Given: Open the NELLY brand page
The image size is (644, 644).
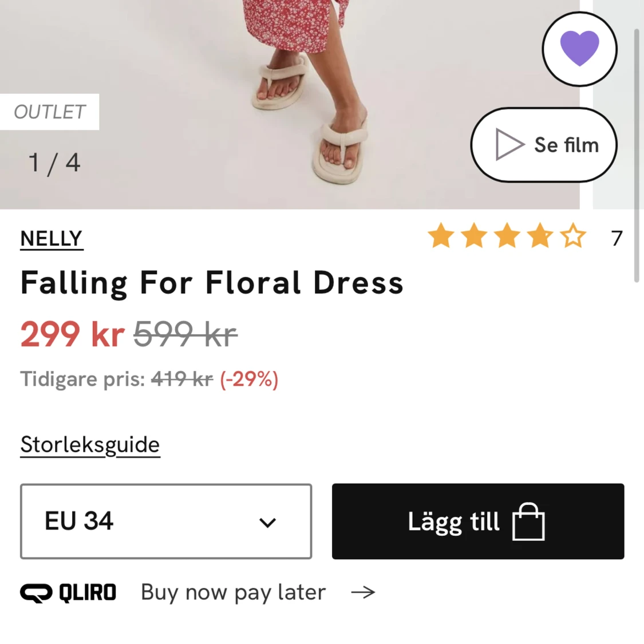Looking at the screenshot, I should (x=51, y=238).
